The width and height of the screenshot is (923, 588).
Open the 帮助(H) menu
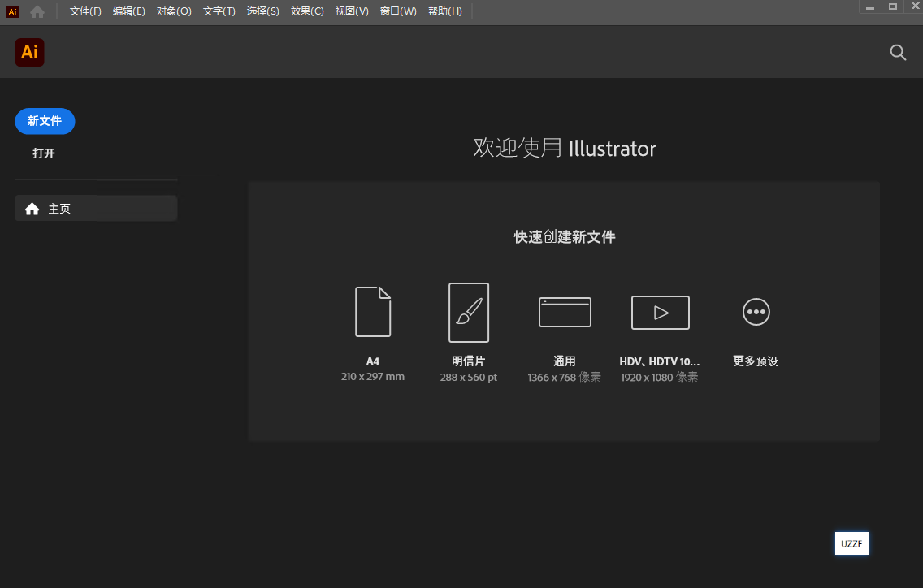click(x=445, y=11)
